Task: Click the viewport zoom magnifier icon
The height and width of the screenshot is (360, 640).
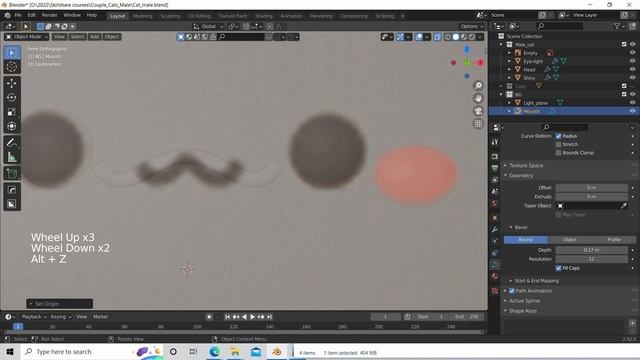Action: pos(478,85)
